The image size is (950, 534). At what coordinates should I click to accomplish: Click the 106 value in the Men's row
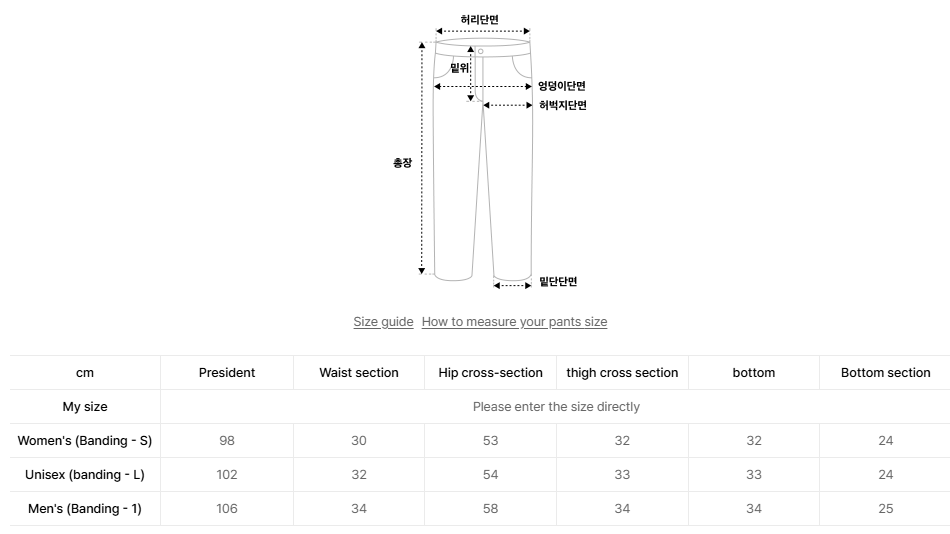click(227, 509)
